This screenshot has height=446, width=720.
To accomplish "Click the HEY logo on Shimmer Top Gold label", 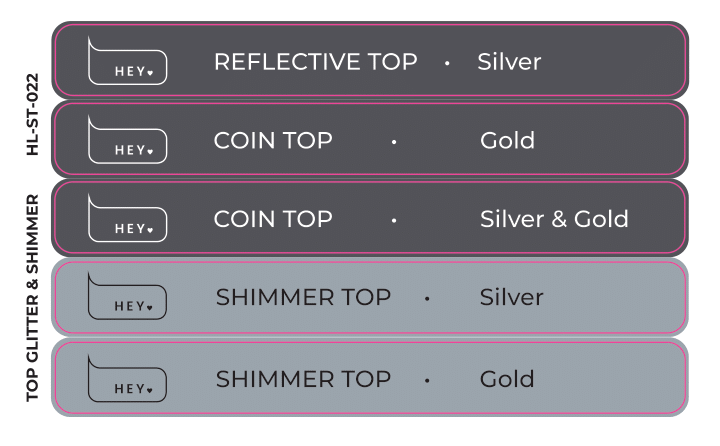I will [127, 378].
